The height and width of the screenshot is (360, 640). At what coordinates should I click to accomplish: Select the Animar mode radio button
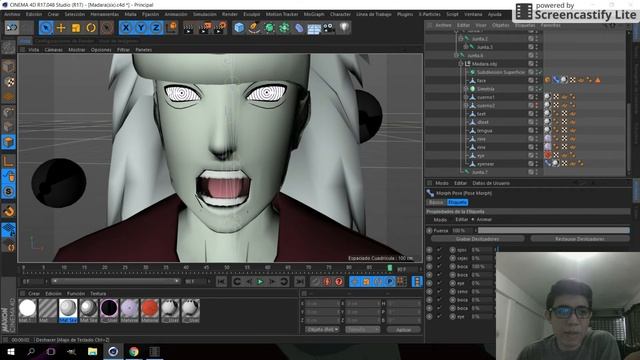coord(473,220)
